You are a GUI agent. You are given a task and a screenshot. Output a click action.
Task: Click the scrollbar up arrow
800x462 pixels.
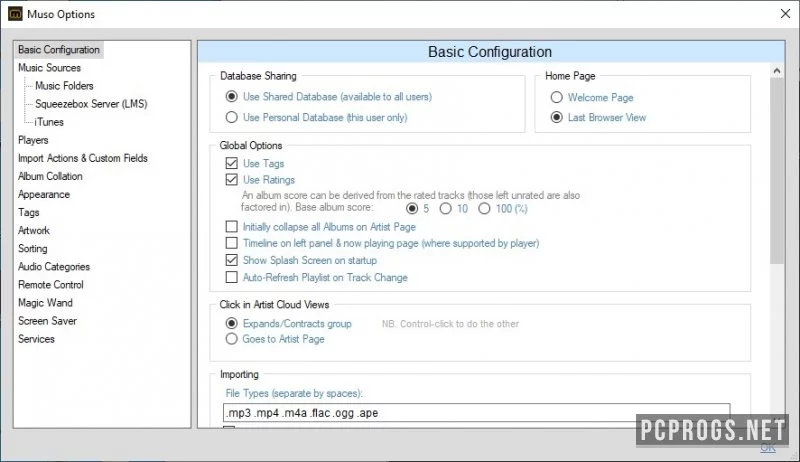(x=777, y=71)
